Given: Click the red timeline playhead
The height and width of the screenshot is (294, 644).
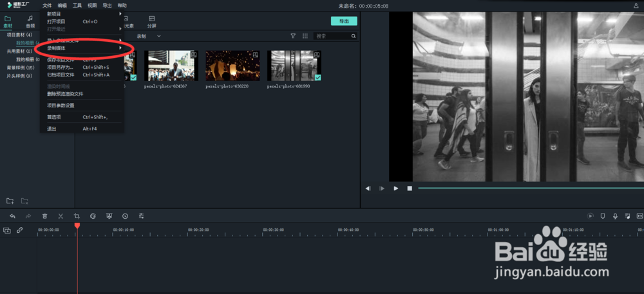Looking at the screenshot, I should [x=77, y=226].
